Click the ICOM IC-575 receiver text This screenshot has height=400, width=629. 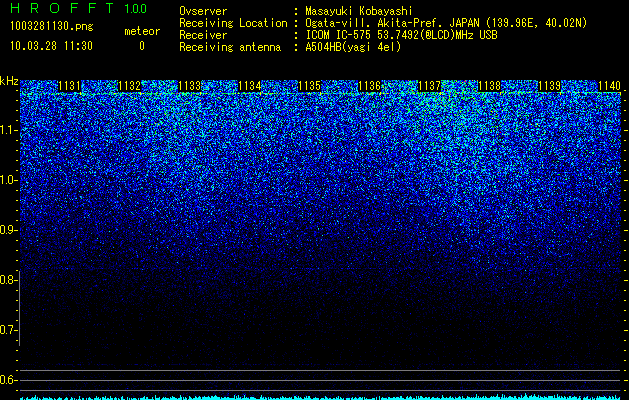(401, 35)
